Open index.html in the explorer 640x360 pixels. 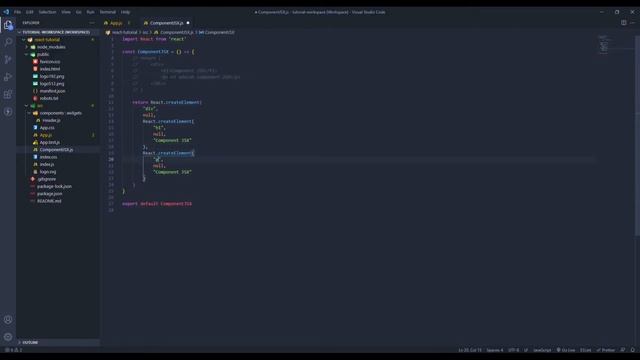click(x=50, y=69)
